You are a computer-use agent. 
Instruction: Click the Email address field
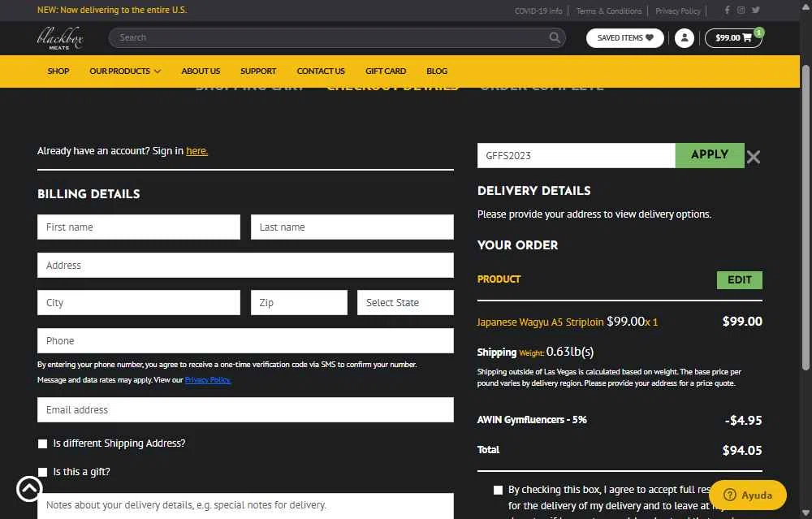(245, 409)
